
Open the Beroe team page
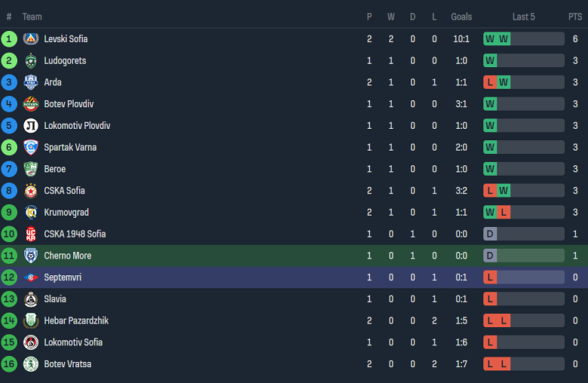(x=55, y=169)
